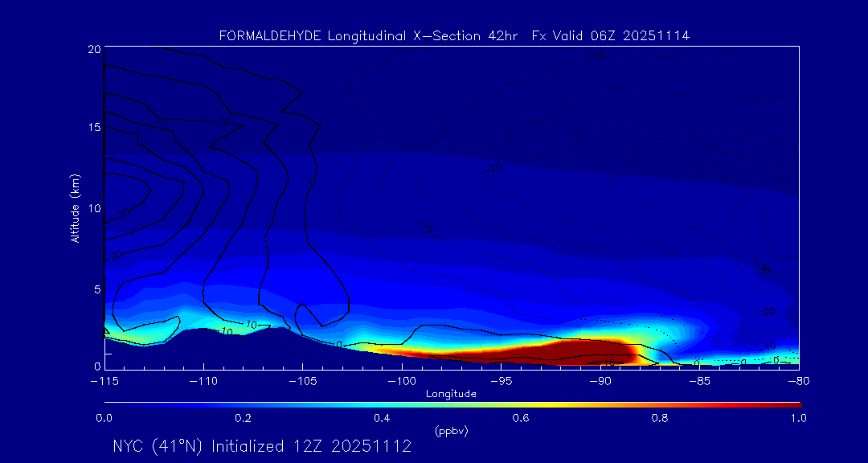The image size is (868, 463).
Task: Click longitude tick label -100
Action: coord(402,381)
